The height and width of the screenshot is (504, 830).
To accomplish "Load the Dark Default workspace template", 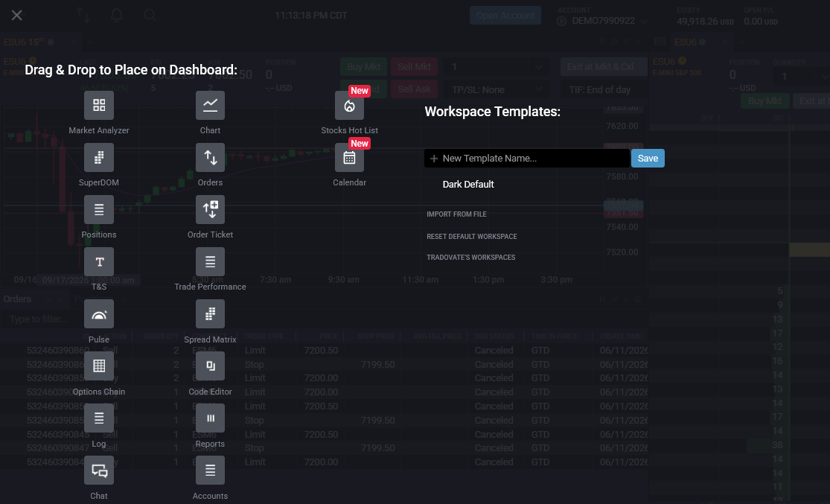I will [x=468, y=184].
